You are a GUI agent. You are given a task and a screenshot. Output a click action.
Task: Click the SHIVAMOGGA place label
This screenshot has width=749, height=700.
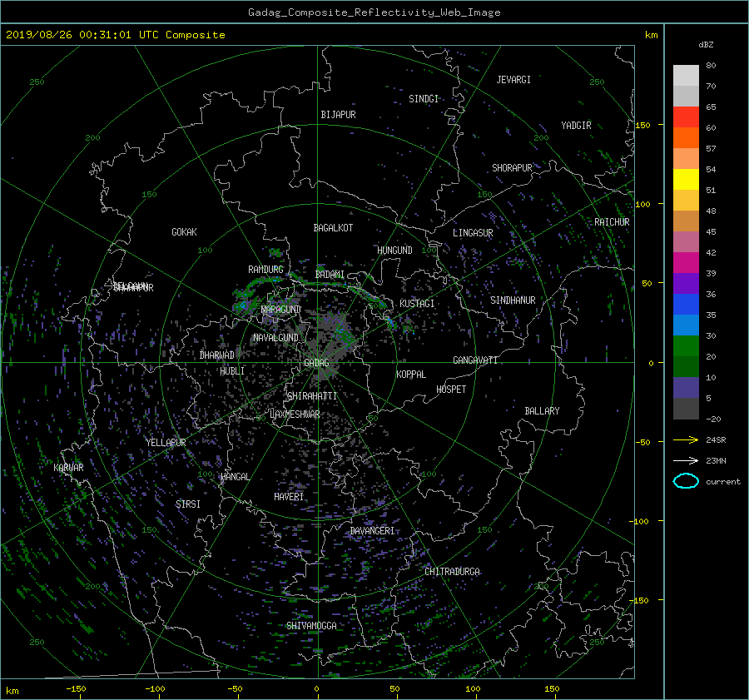coord(311,626)
